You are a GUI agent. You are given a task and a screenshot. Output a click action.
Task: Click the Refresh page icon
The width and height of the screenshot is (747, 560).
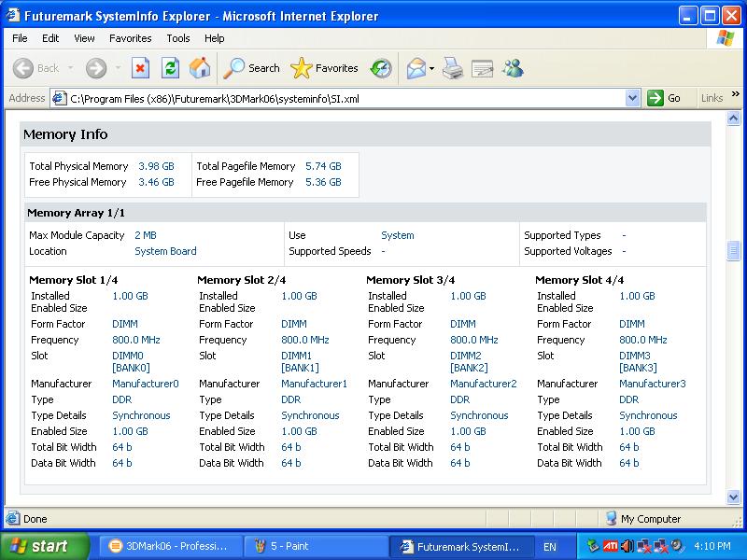(170, 68)
